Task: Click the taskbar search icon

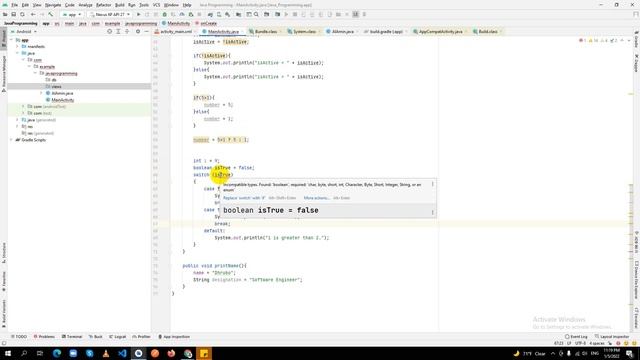Action: coord(24,353)
